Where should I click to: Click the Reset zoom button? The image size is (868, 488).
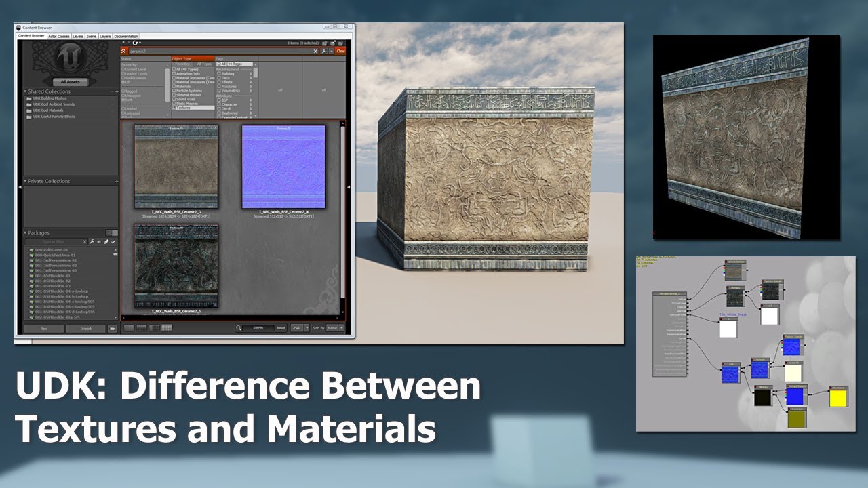pos(281,328)
